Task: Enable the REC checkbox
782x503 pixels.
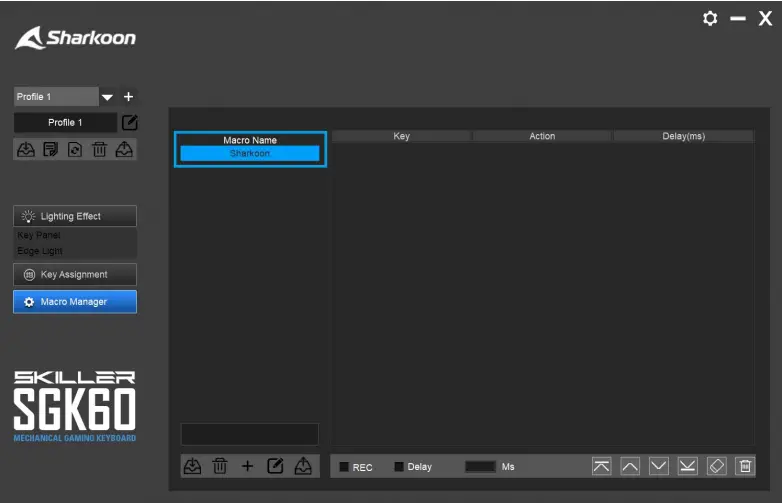Action: pyautogui.click(x=344, y=467)
